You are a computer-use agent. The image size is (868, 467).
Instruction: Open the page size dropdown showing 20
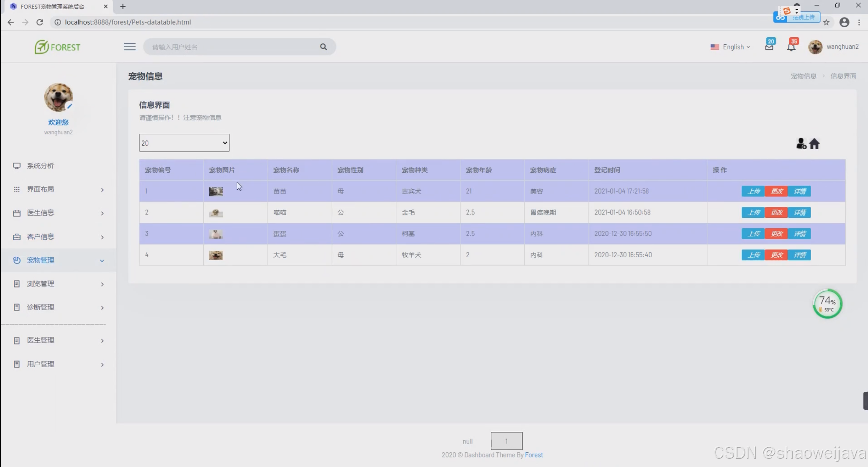coord(184,143)
